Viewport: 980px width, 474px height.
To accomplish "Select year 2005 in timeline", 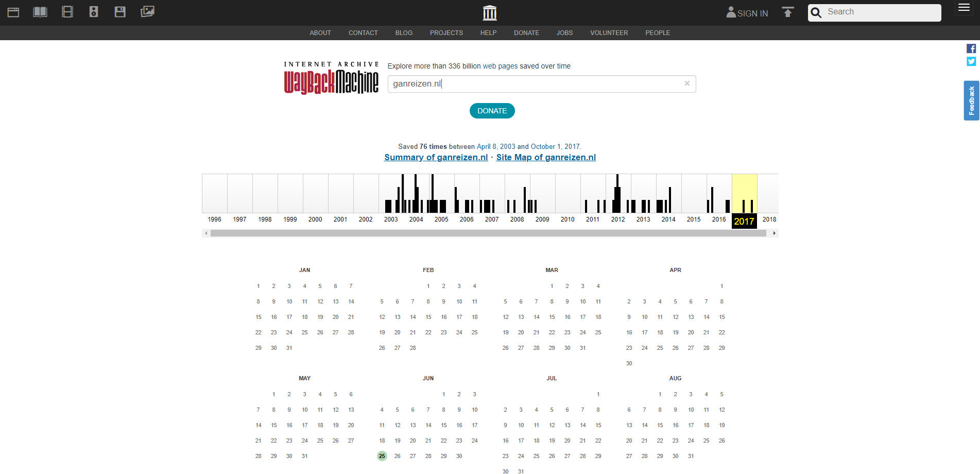I will click(x=441, y=219).
